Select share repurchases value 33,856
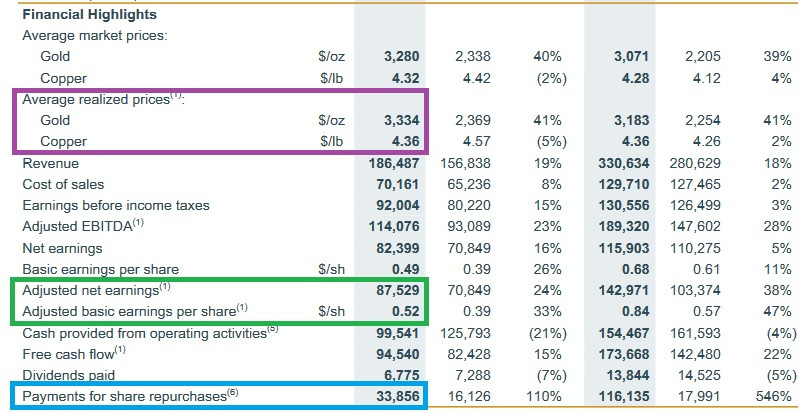Image resolution: width=808 pixels, height=413 pixels. pyautogui.click(x=394, y=397)
